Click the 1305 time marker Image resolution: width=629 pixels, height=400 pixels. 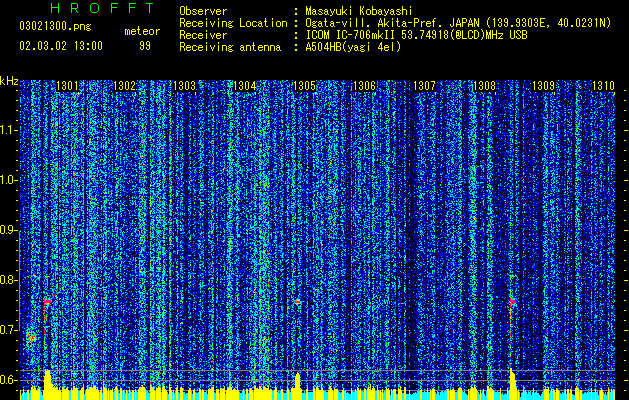coord(304,85)
